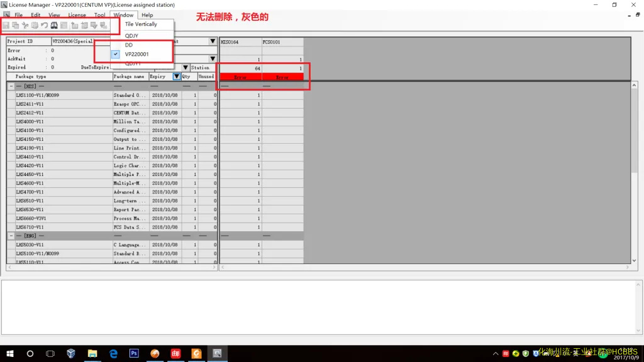This screenshot has width=644, height=362.
Task: Show hidden system tray icons chevron
Action: pos(496,353)
